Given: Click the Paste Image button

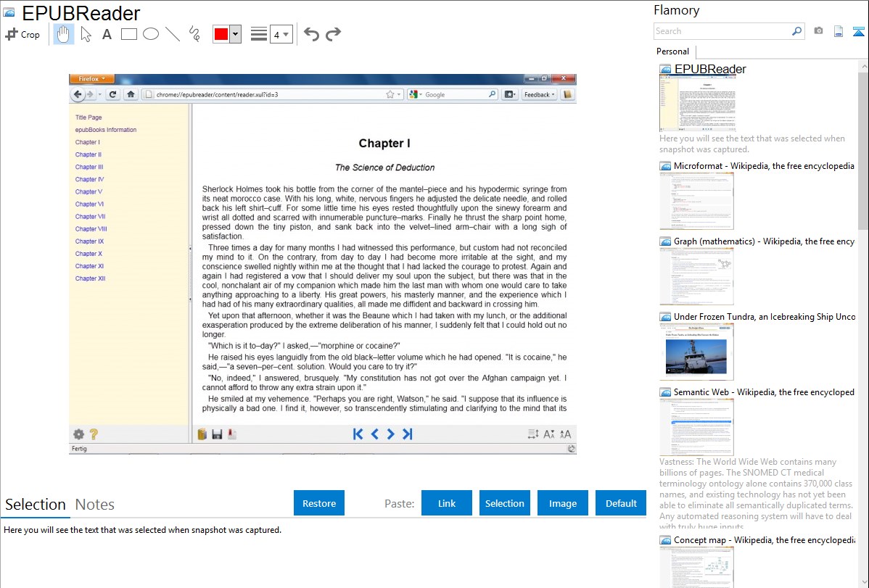Looking at the screenshot, I should point(563,503).
